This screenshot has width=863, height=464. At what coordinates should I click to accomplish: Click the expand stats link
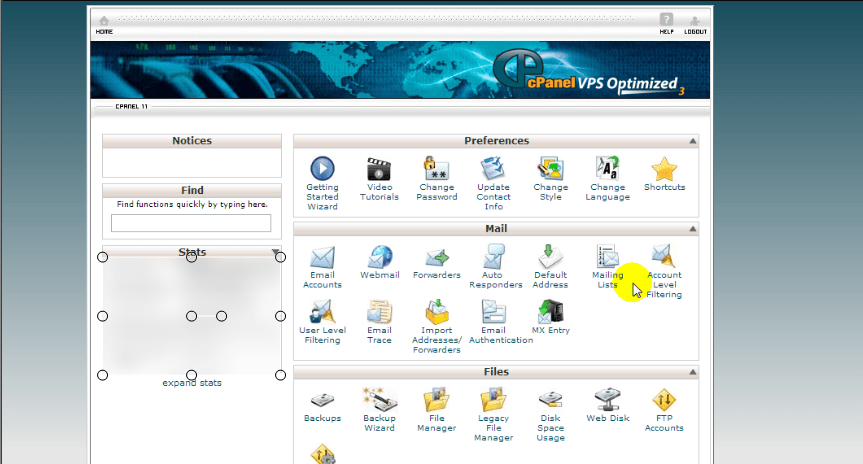click(192, 383)
